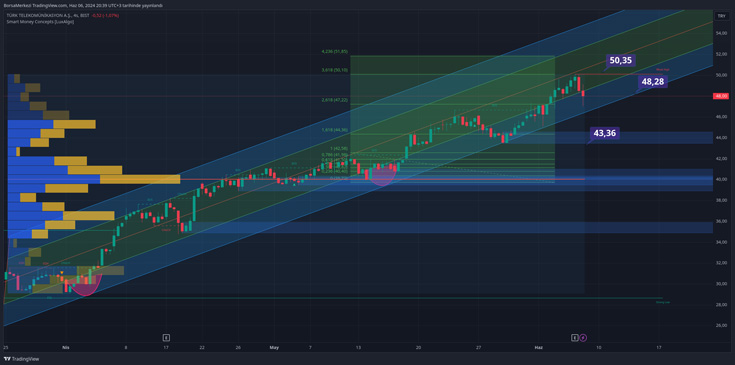
Task: Click the purple lightning event marker
Action: tap(583, 337)
